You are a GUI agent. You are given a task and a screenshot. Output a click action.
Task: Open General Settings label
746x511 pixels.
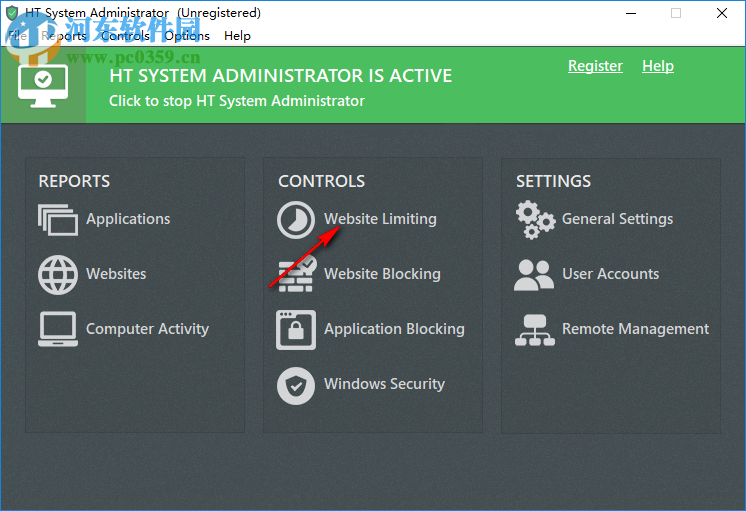tap(618, 219)
